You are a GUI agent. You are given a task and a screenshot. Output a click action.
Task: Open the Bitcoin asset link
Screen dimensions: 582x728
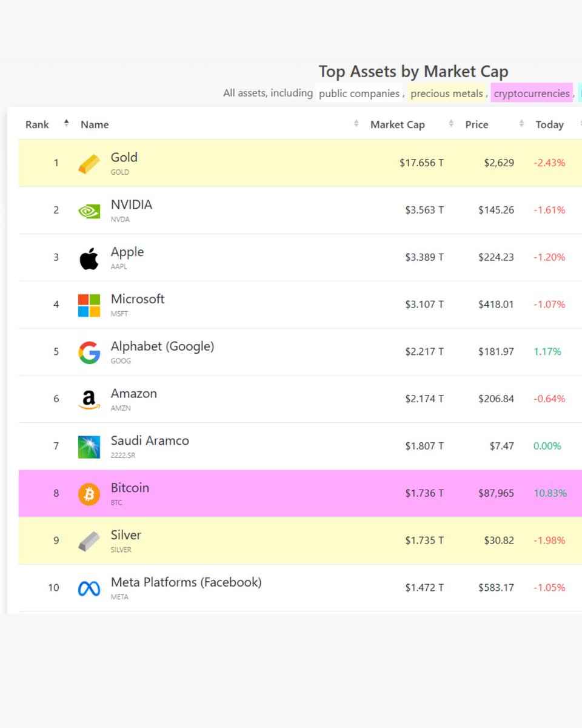click(x=130, y=488)
